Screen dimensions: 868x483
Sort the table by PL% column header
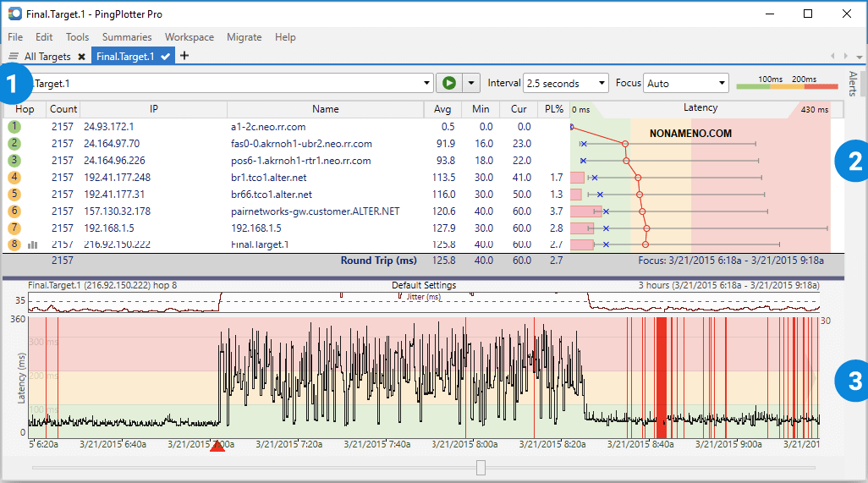(x=554, y=109)
